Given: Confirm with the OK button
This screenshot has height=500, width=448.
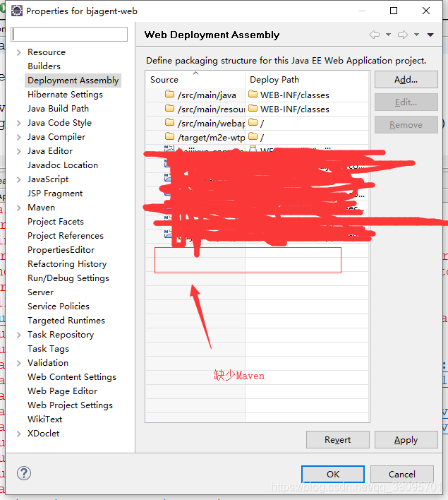Looking at the screenshot, I should 333,474.
